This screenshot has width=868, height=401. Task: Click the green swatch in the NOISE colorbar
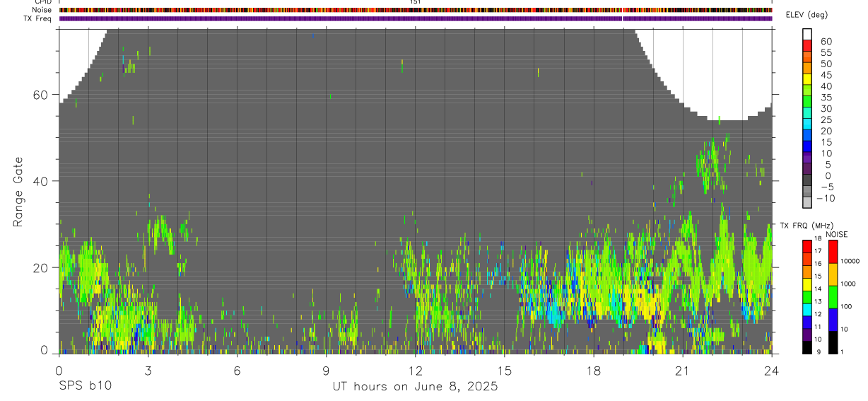tap(833, 296)
